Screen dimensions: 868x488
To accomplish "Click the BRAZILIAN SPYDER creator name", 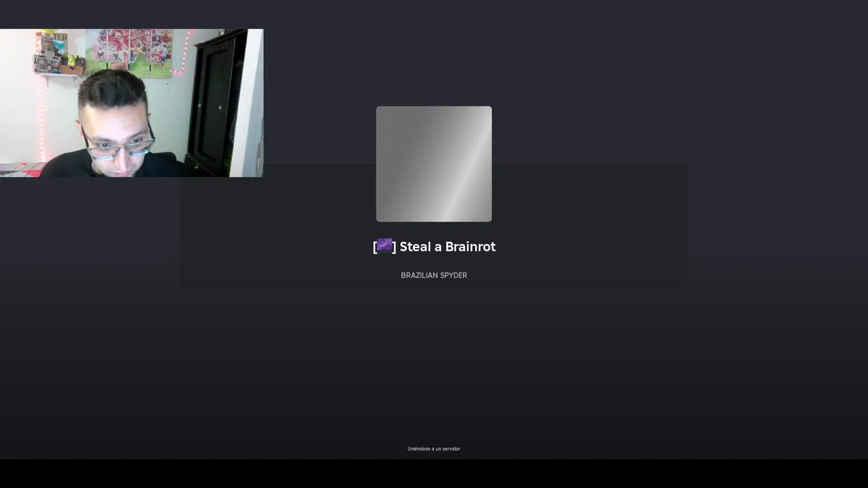I will [x=434, y=275].
